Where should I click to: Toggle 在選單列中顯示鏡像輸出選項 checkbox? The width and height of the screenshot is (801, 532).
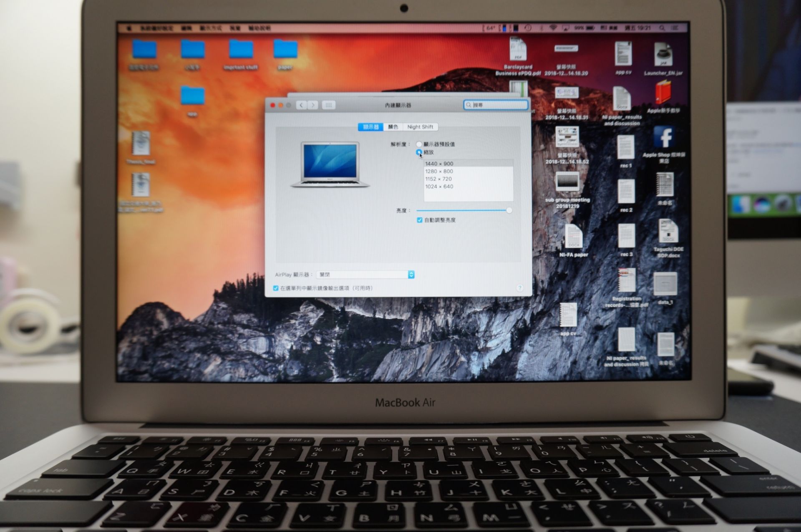276,288
